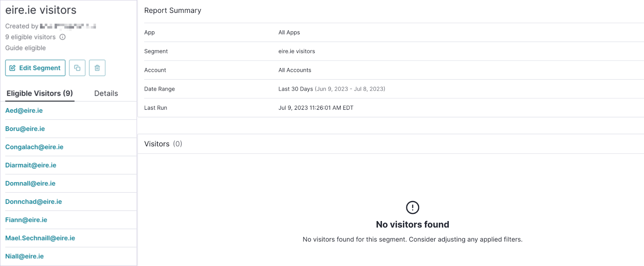Click the Edit Segment button
Screen dimensions: 644x266
[35, 68]
